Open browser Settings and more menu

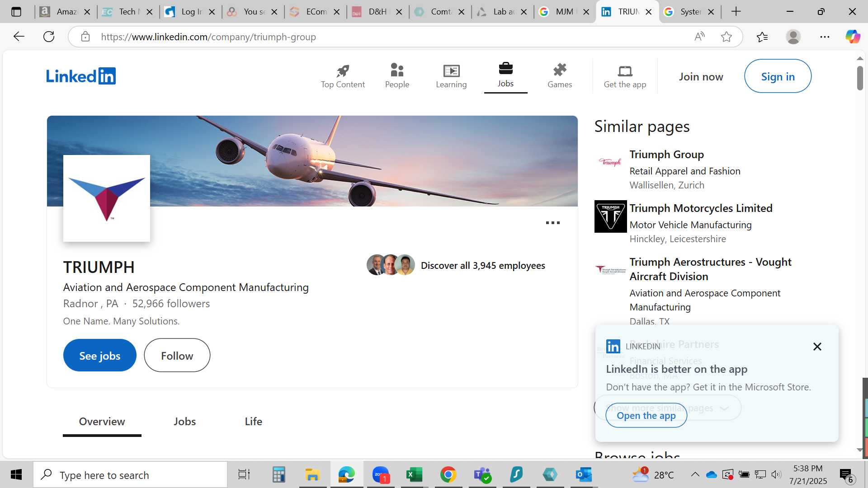click(x=825, y=37)
